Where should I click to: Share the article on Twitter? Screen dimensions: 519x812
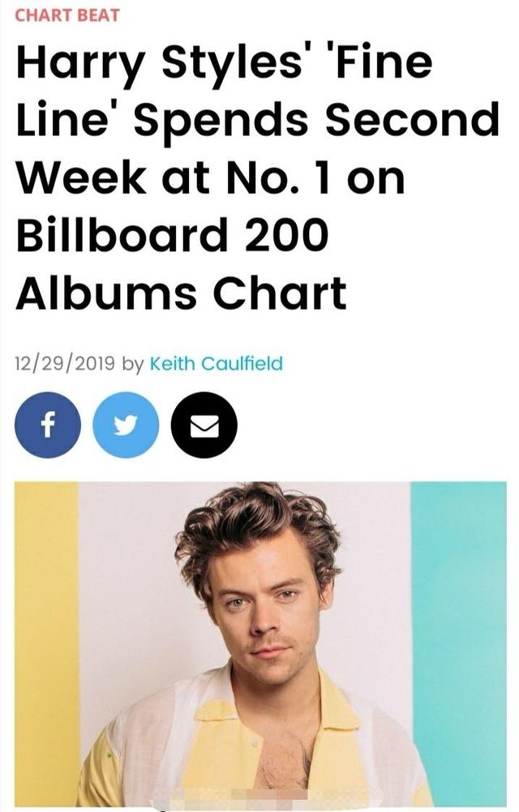click(x=126, y=425)
